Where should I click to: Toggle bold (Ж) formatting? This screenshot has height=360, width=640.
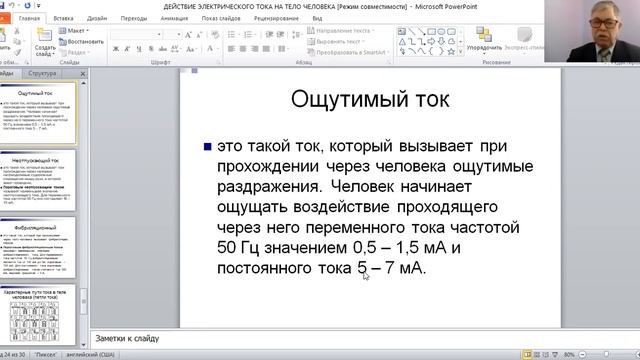click(x=116, y=49)
